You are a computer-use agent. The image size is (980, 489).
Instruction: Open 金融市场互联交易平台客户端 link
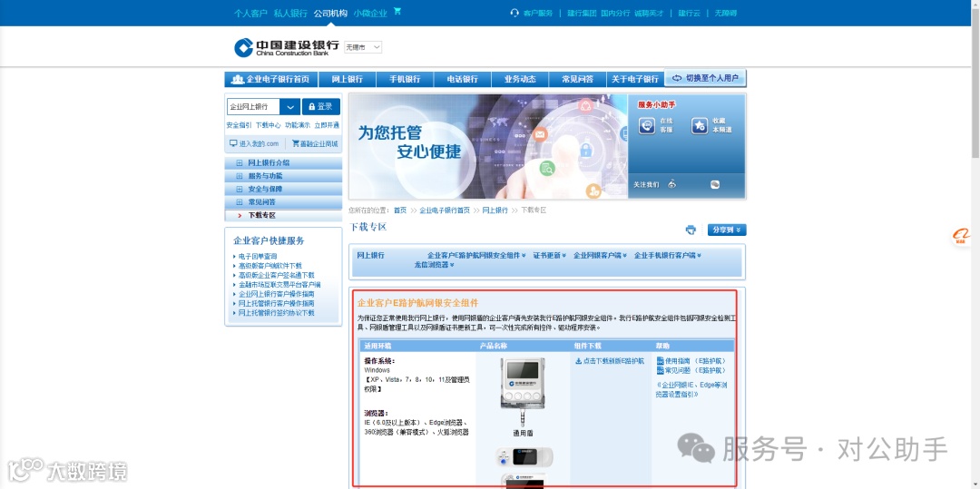click(280, 285)
